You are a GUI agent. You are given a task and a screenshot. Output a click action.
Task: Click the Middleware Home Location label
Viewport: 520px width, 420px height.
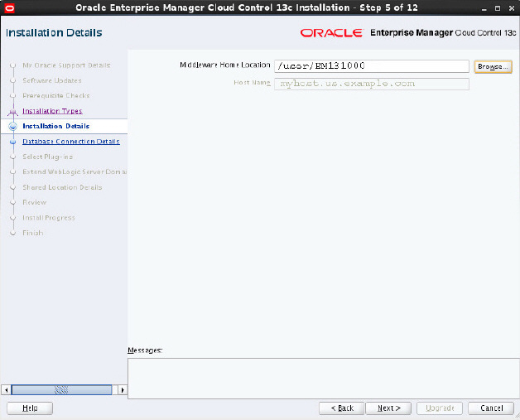pyautogui.click(x=225, y=65)
